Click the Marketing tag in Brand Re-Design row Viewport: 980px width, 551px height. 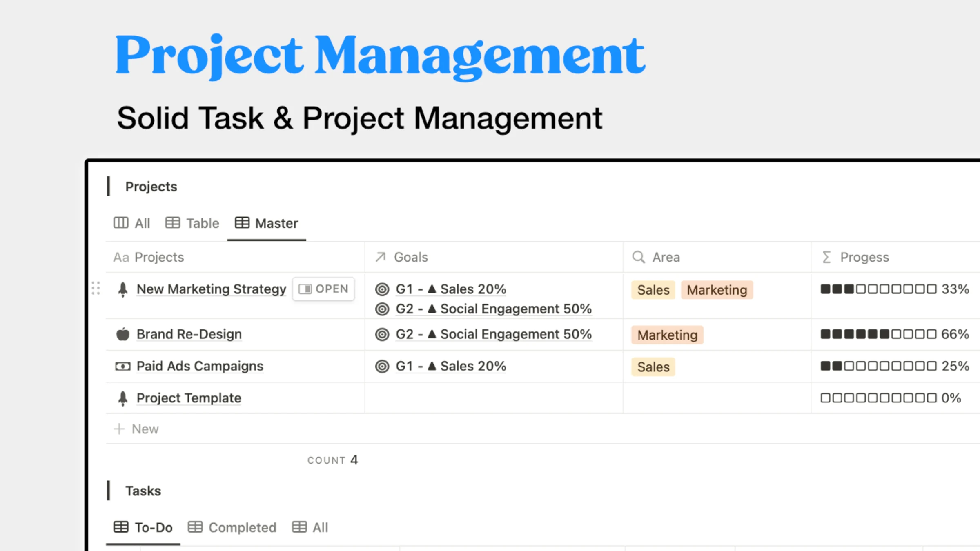point(667,335)
